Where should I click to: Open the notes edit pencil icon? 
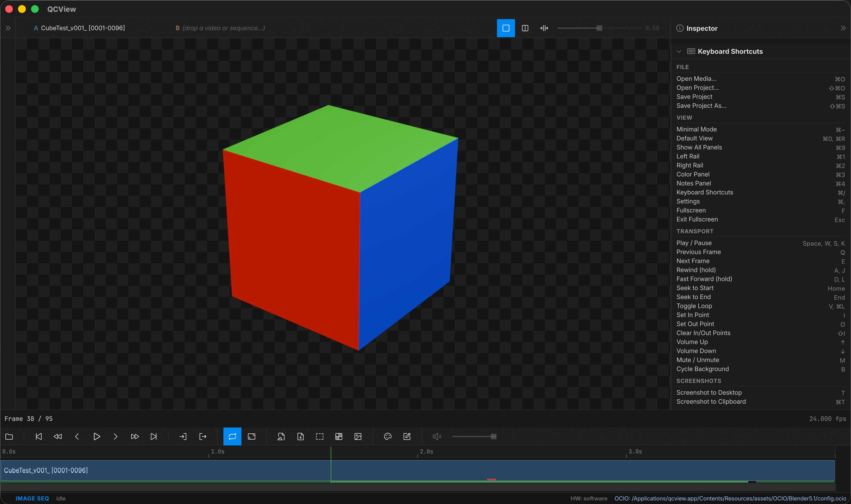(407, 436)
